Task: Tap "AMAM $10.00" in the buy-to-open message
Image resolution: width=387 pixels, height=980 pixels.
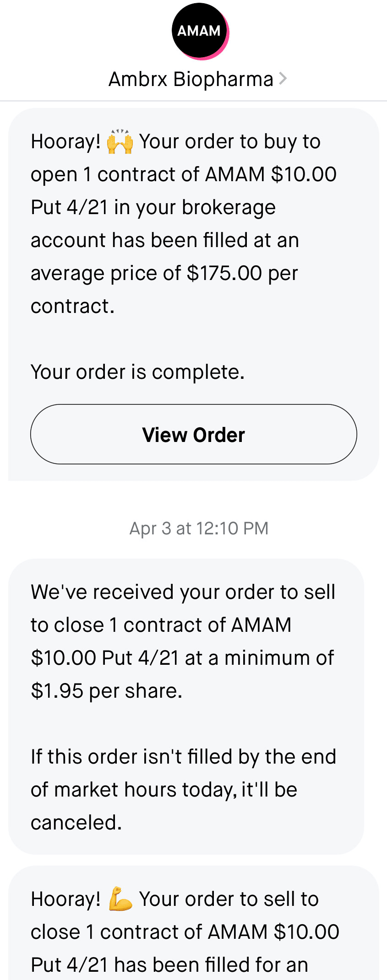Action: coord(270,174)
